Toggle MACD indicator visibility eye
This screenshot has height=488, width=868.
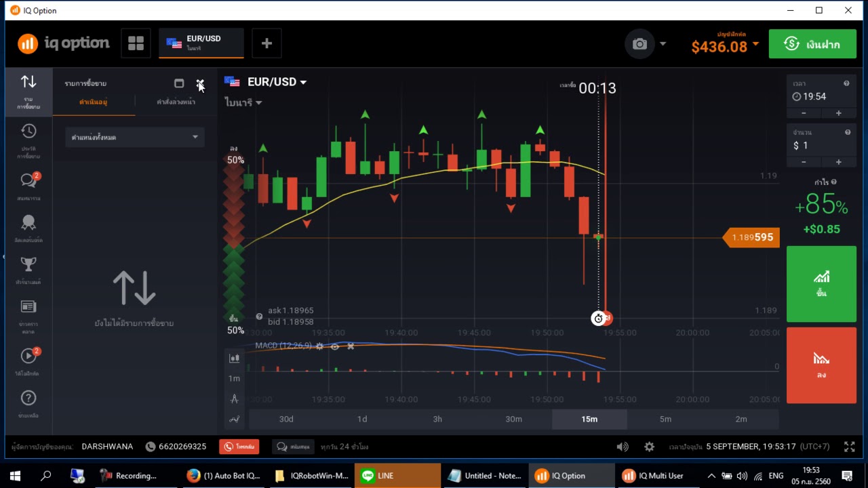335,346
